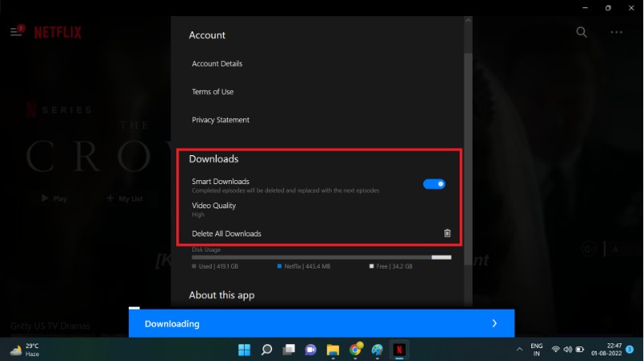Open Netflix search magnifier

(x=581, y=32)
